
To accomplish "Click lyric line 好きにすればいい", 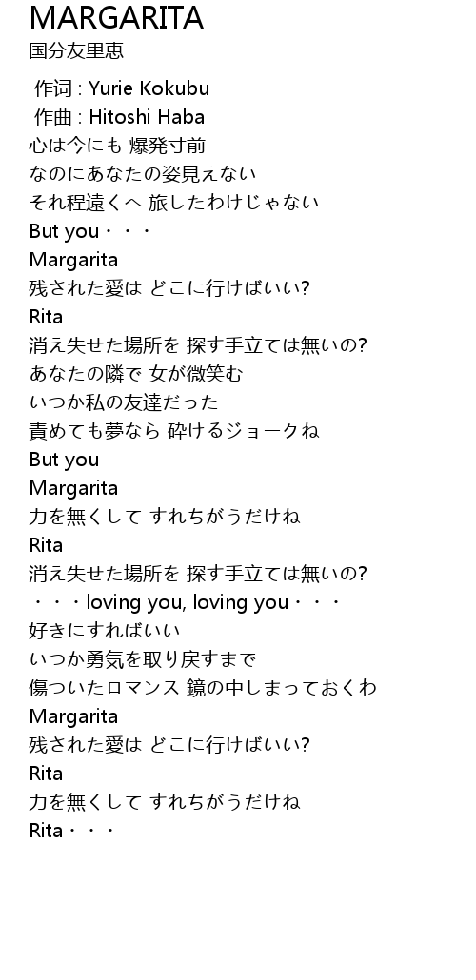I will coord(105,630).
